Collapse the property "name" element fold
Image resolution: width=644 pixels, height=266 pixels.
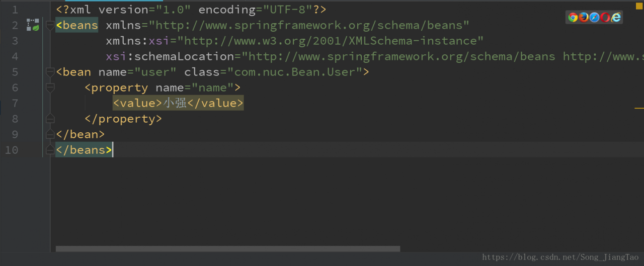pyautogui.click(x=50, y=87)
